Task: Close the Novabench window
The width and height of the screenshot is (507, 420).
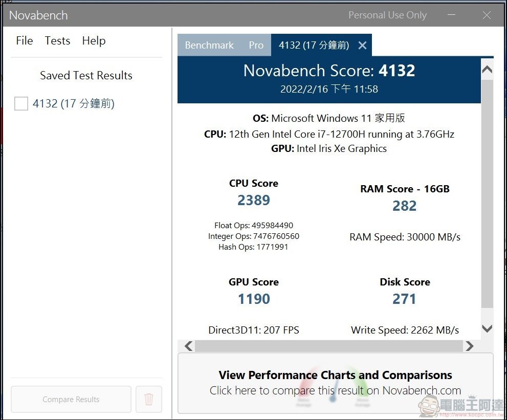Action: click(x=487, y=15)
